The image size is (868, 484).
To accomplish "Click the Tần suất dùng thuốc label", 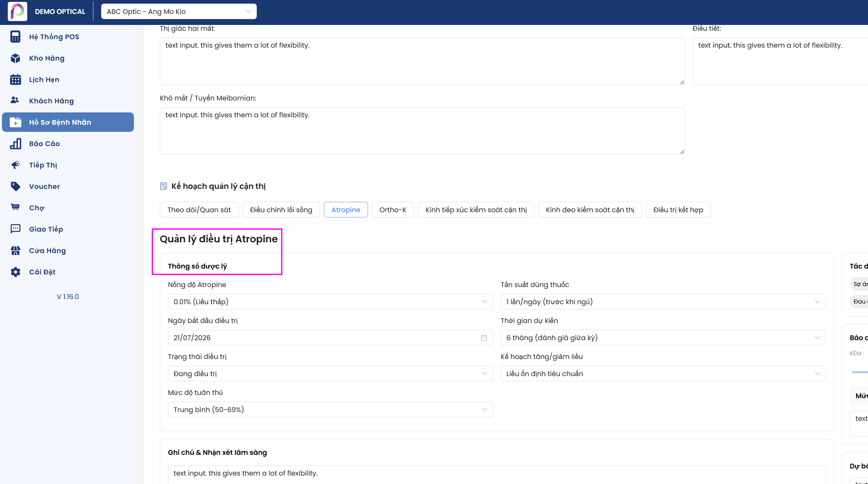I will click(534, 284).
